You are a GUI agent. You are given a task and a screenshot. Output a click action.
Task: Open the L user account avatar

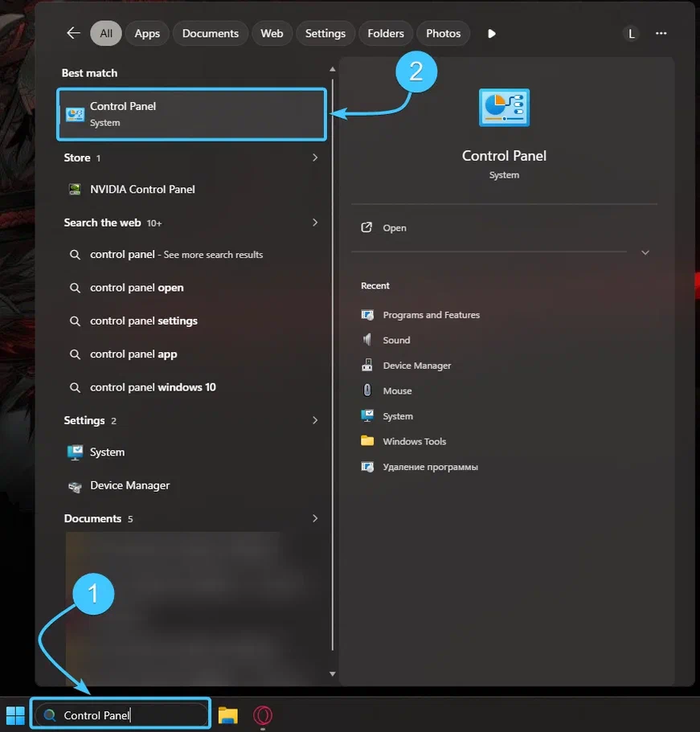(x=631, y=34)
